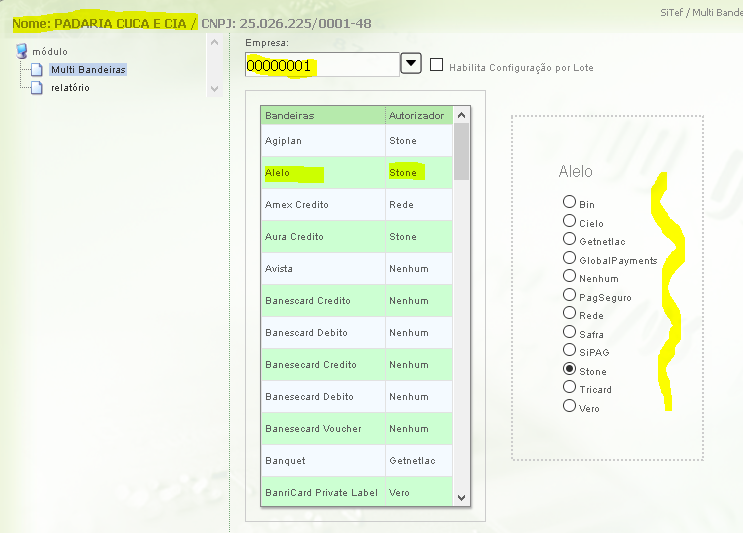Open Multi Bandeiras tree item
This screenshot has width=743, height=533.
pos(88,70)
